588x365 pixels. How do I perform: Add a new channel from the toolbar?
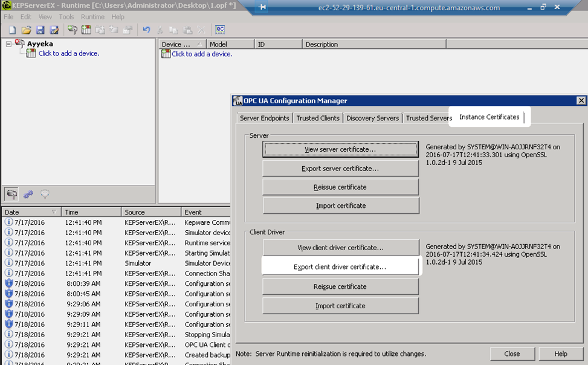click(x=73, y=30)
